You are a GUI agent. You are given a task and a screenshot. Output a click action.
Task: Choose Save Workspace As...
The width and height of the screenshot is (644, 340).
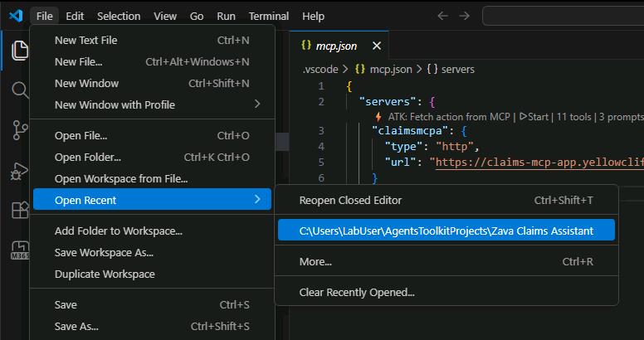tap(152, 253)
